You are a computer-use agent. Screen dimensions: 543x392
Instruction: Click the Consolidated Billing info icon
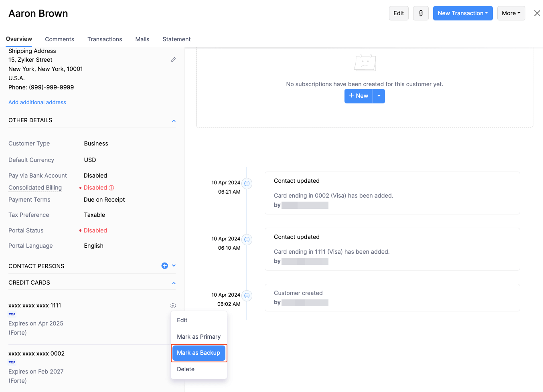[111, 188]
